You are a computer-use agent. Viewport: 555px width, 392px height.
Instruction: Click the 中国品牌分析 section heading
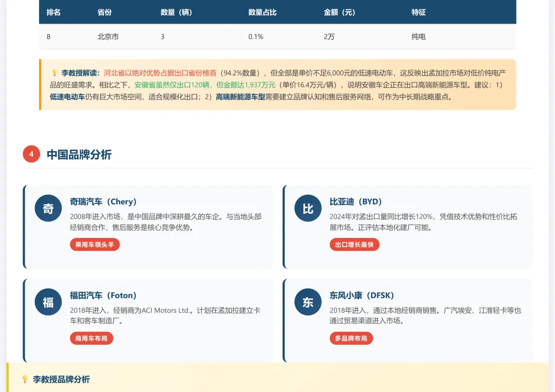[x=79, y=155]
